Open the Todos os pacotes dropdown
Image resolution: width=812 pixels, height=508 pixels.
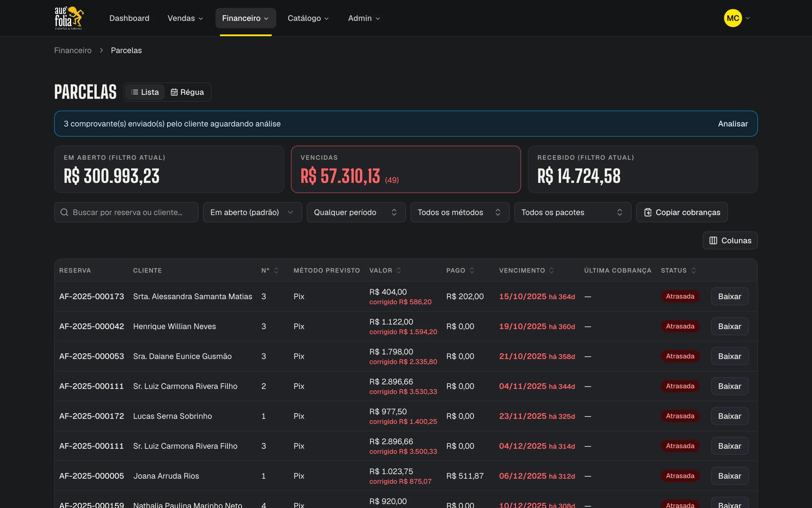(x=572, y=212)
